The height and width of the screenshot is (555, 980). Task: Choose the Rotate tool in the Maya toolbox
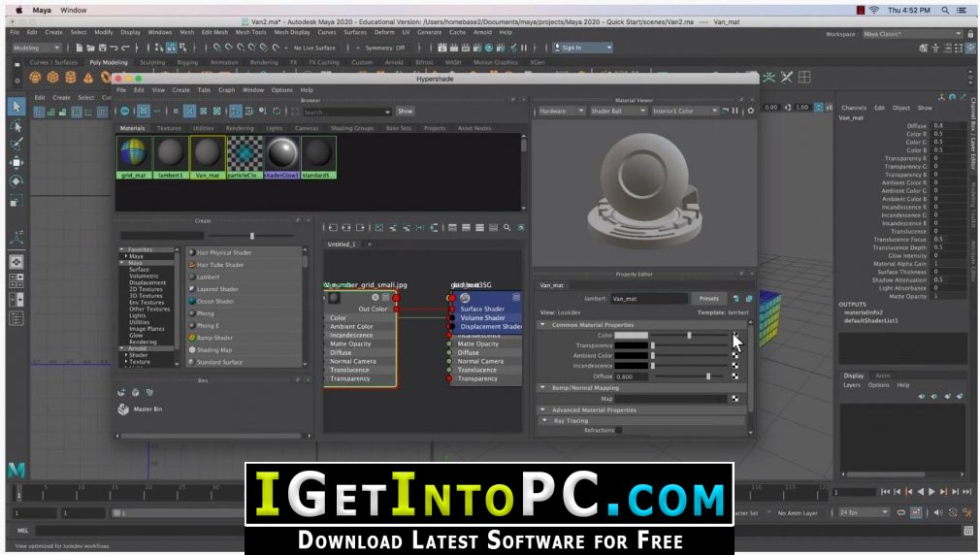point(16,181)
